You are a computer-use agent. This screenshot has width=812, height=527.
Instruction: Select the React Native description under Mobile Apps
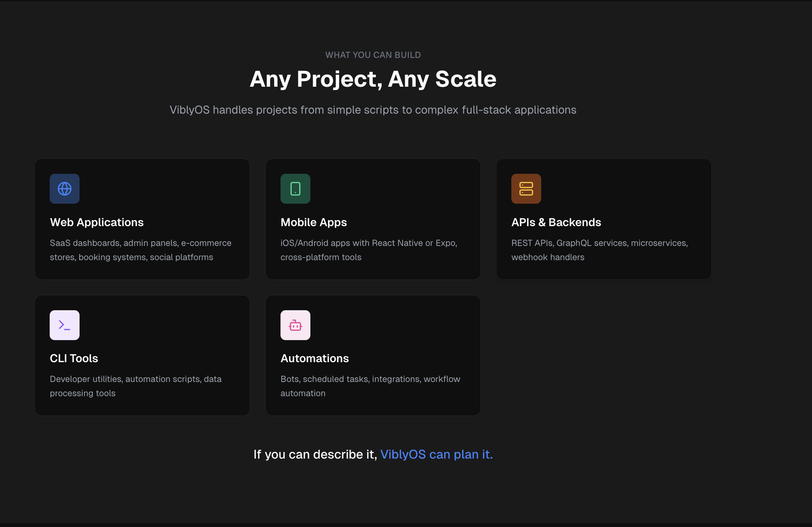369,250
